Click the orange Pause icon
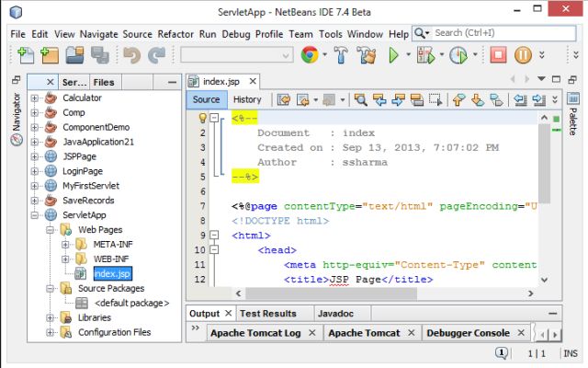Viewport: 588px width, 368px height. point(523,55)
